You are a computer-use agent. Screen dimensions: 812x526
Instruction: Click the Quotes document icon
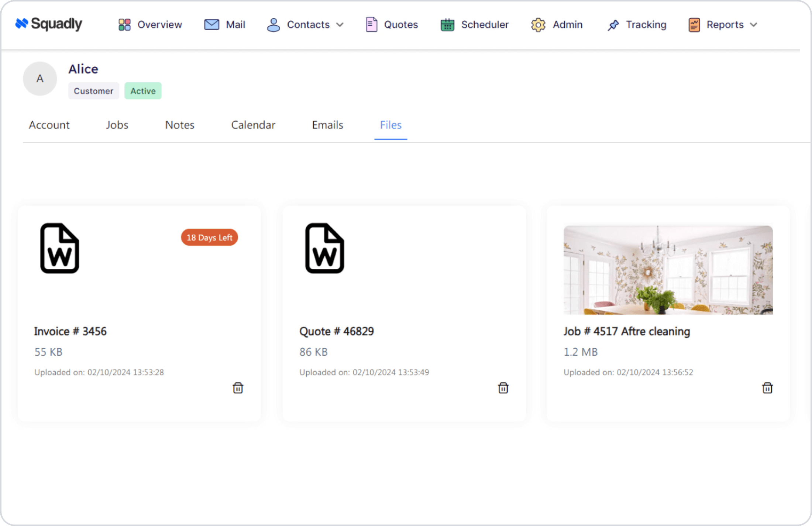point(371,24)
